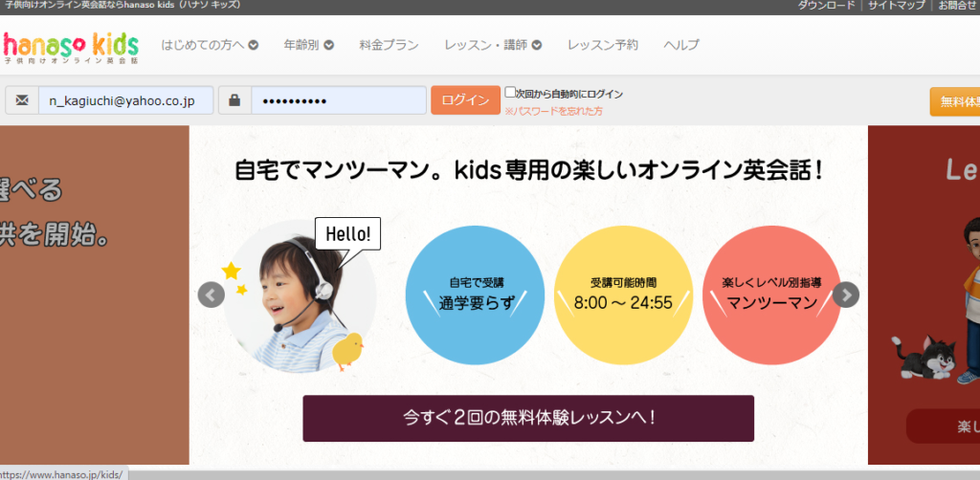This screenshot has height=480, width=980.
Task: Enable 次回から自動的にログイン checkbox
Action: click(x=510, y=93)
